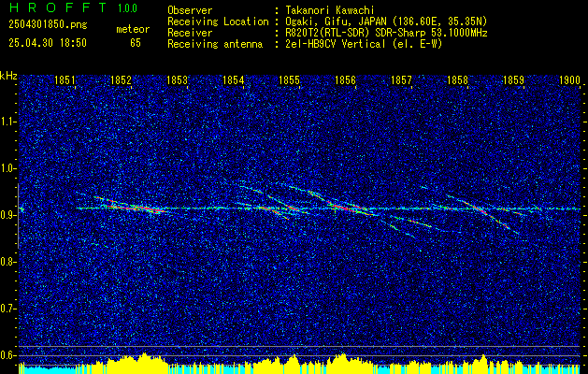Click the 1858 time marker

tap(457, 79)
